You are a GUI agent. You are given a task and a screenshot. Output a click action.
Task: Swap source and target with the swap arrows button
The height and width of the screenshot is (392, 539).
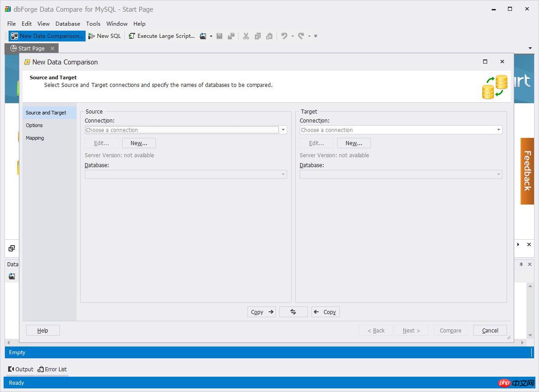point(293,312)
